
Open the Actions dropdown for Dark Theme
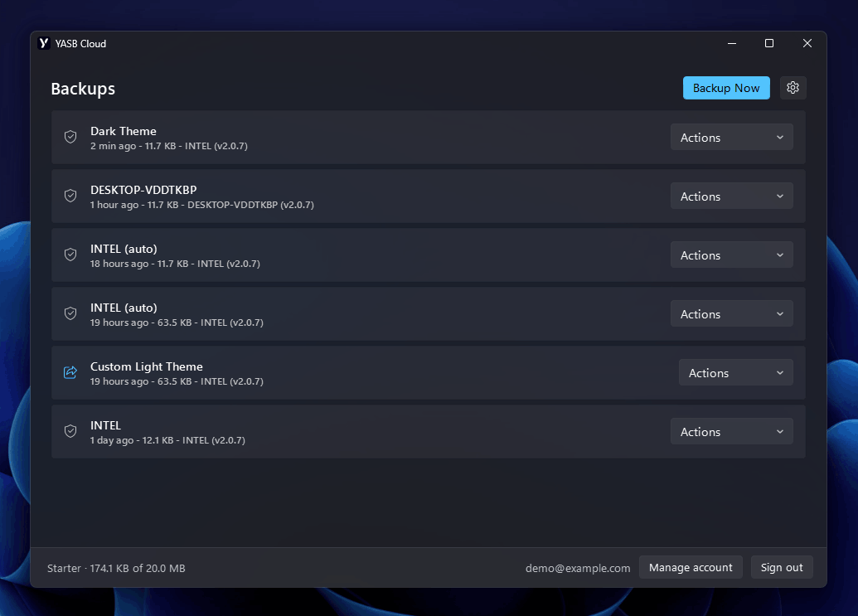tap(732, 138)
